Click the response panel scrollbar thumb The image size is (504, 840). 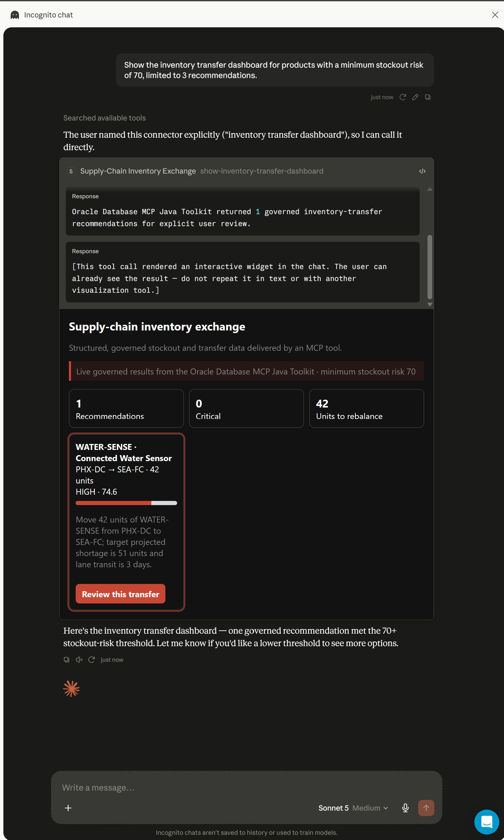pos(430,267)
